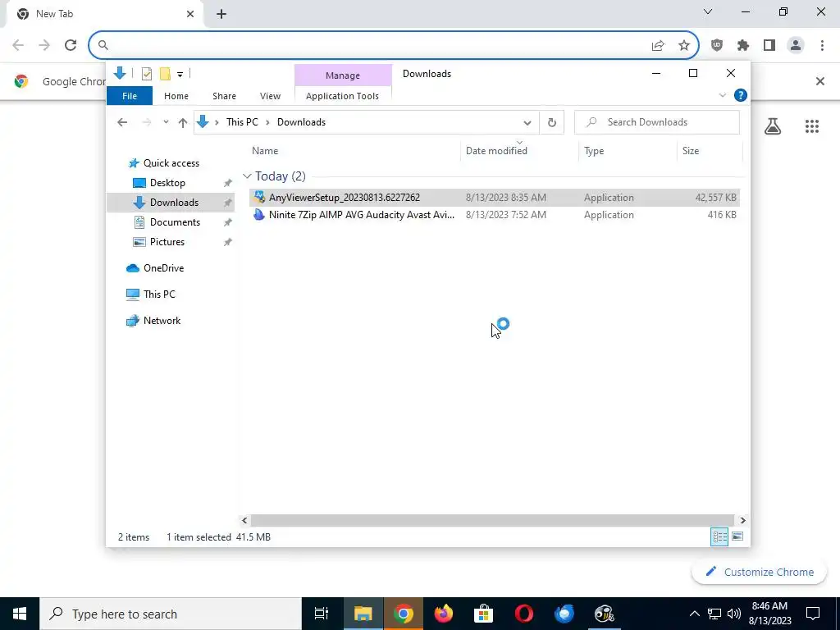Reload the Chrome page
Image resolution: width=840 pixels, height=630 pixels.
[71, 45]
